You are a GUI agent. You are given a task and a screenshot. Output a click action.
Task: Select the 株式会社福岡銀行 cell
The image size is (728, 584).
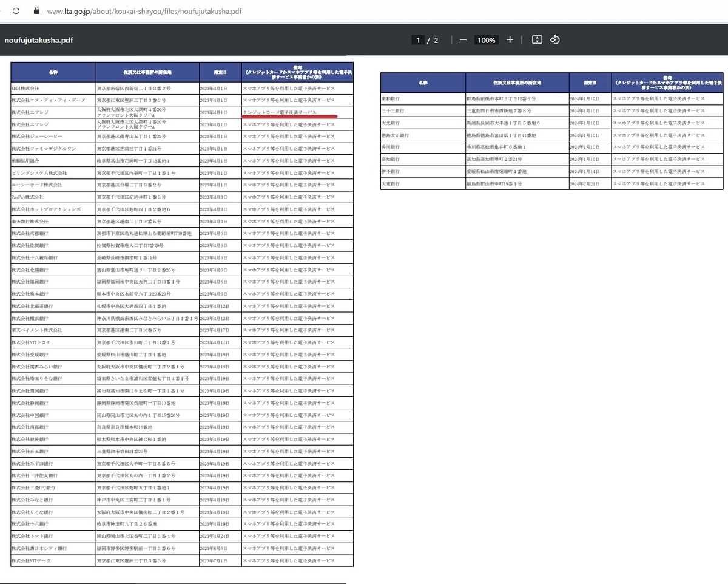[x=53, y=282]
